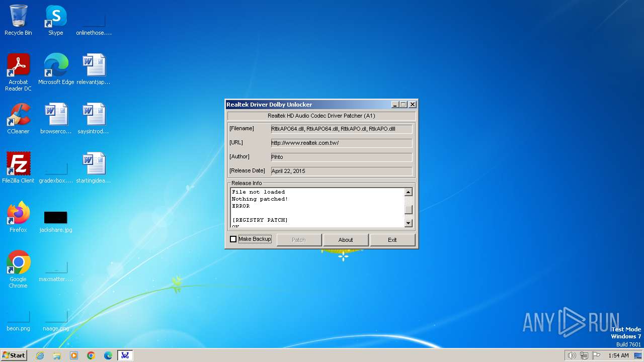Open Chrome from the taskbar
The image size is (644, 362).
pyautogui.click(x=91, y=355)
